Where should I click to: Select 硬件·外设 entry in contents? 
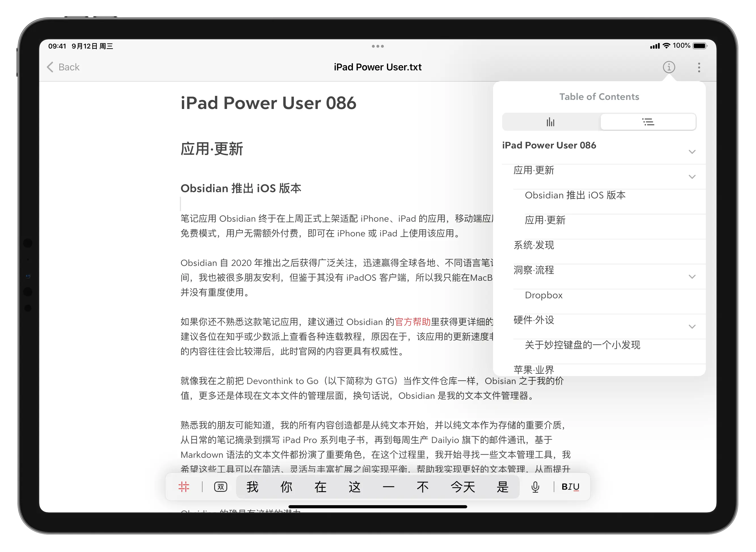(x=534, y=320)
